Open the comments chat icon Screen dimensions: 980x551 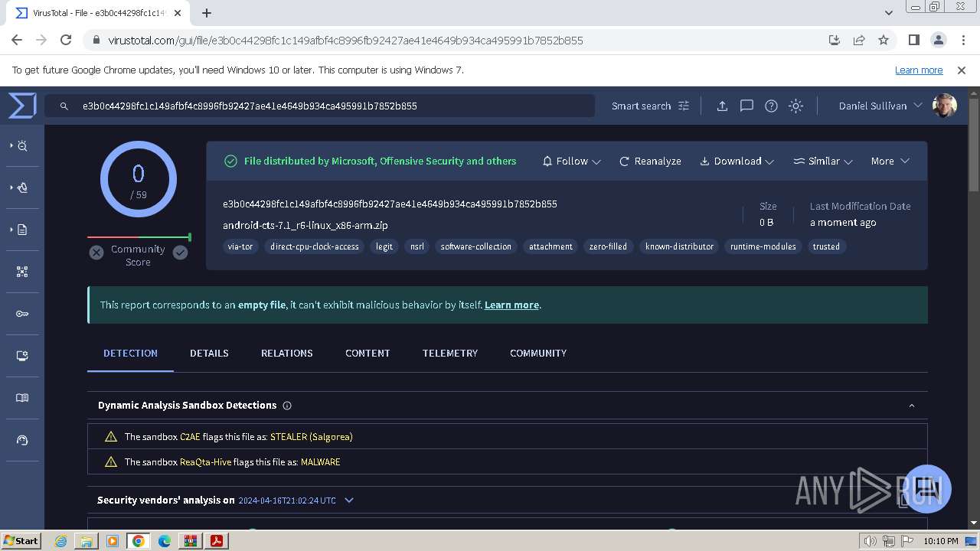[746, 106]
